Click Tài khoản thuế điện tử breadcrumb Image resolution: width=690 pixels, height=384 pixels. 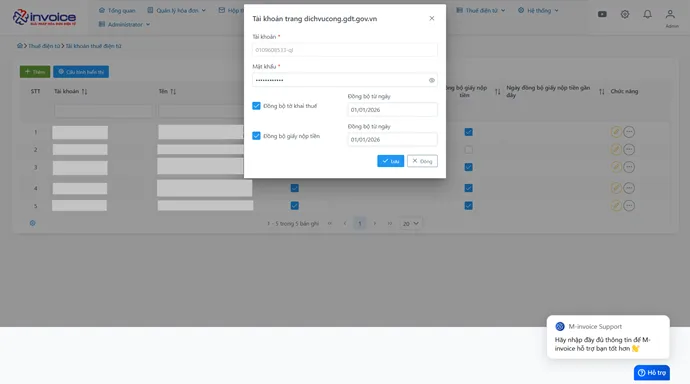coord(93,46)
